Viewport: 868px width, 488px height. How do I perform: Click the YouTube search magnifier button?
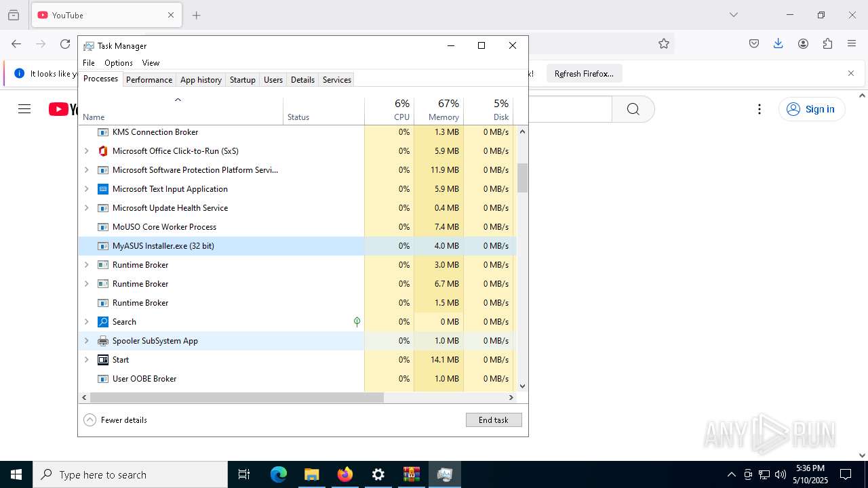(633, 109)
